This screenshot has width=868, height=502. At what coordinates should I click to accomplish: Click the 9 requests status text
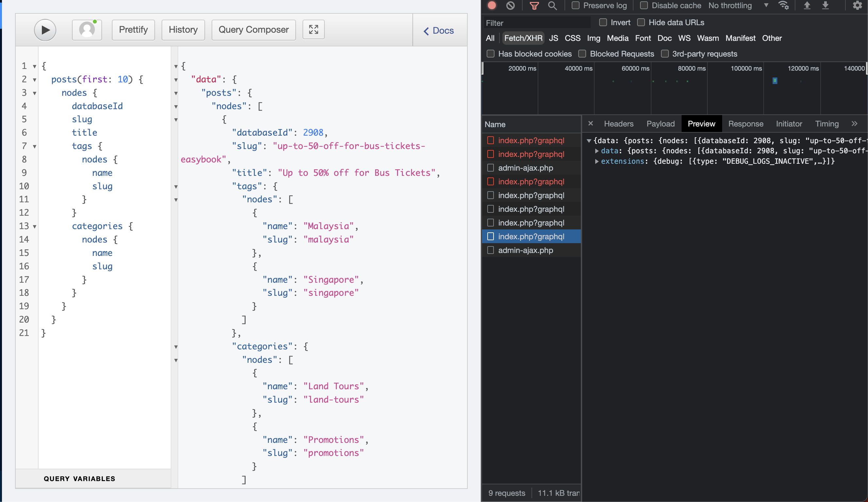(x=507, y=493)
